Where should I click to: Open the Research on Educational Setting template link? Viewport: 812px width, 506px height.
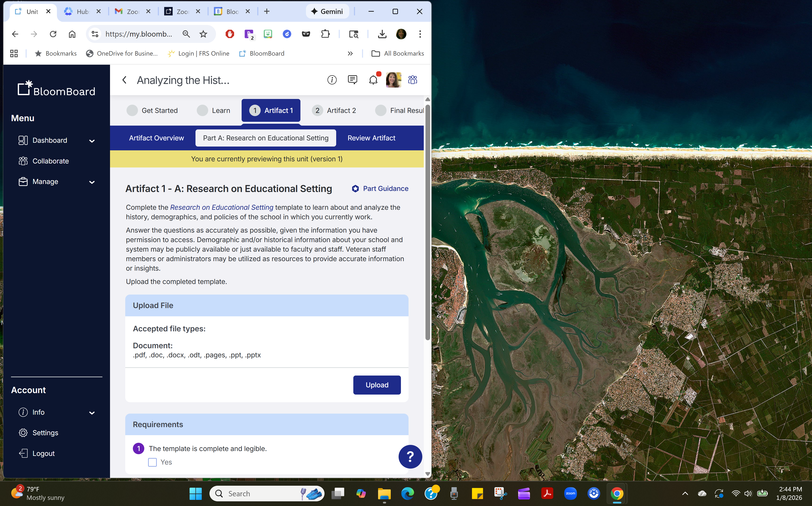(x=221, y=207)
